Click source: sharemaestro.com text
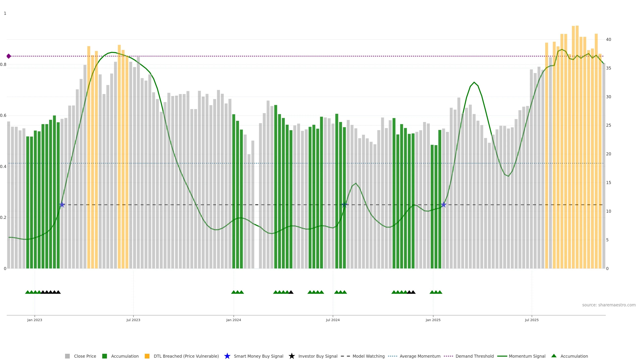Image resolution: width=644 pixels, height=362 pixels. [608, 305]
